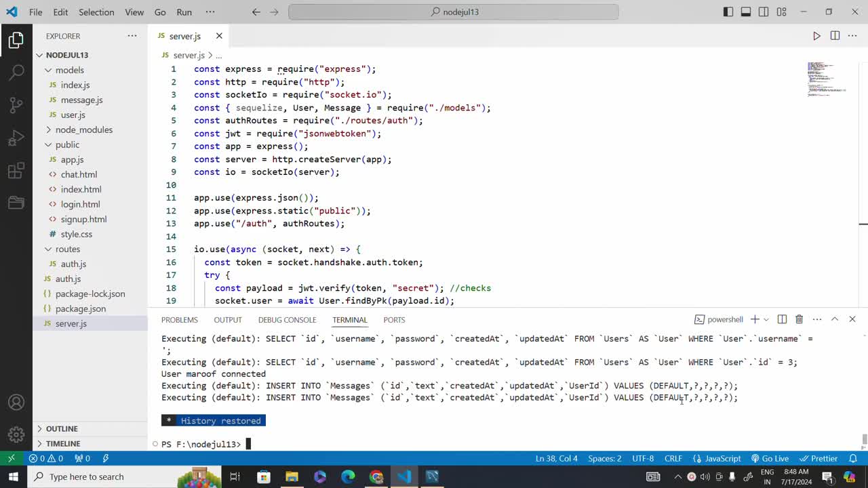Open the File menu
This screenshot has height=488, width=868.
36,12
